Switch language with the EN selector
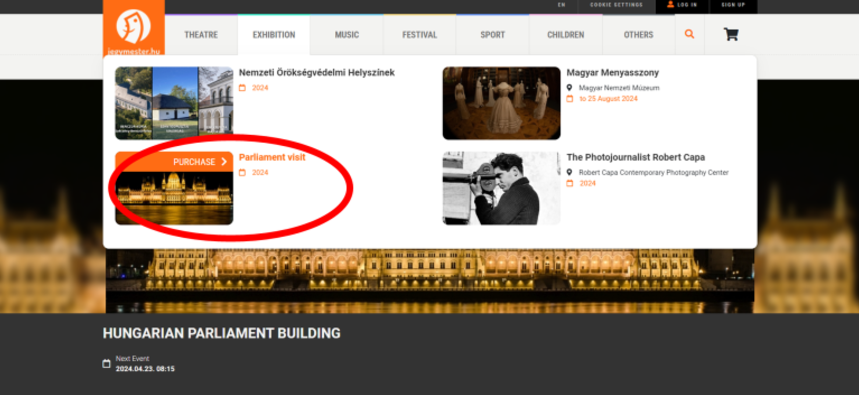This screenshot has width=859, height=395. point(562,5)
